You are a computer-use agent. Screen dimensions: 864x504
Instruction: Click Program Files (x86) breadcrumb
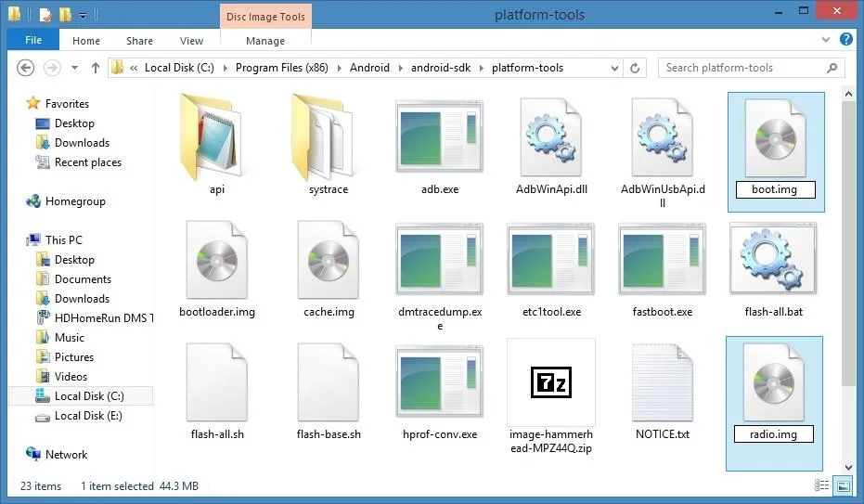(x=281, y=68)
